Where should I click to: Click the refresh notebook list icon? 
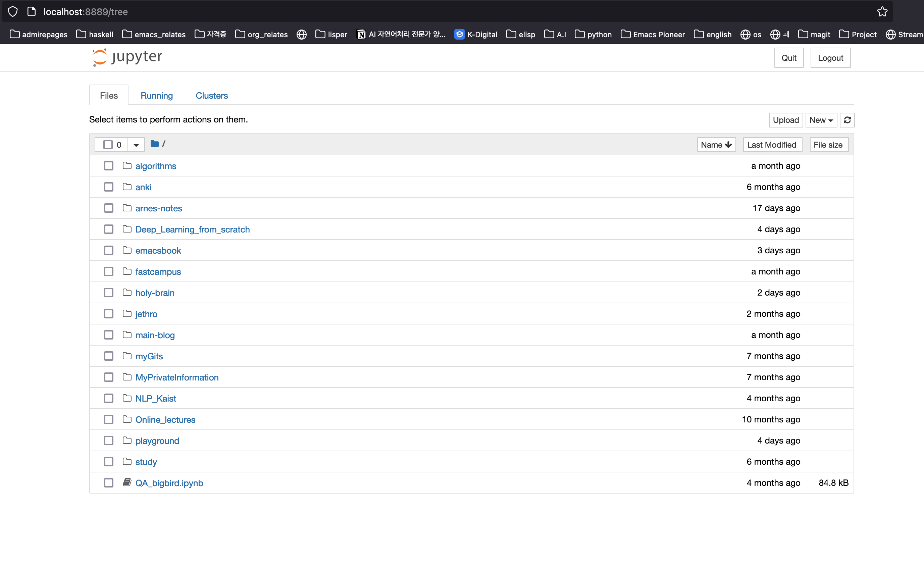click(x=848, y=120)
